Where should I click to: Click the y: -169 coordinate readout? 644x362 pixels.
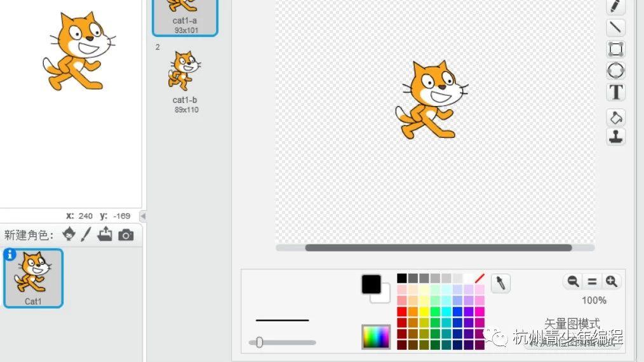pyautogui.click(x=115, y=216)
